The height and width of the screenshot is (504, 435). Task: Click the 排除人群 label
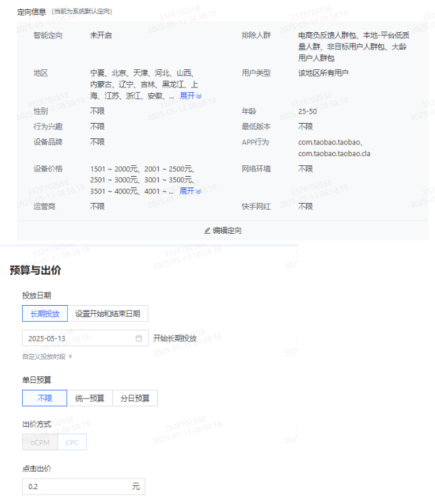256,36
